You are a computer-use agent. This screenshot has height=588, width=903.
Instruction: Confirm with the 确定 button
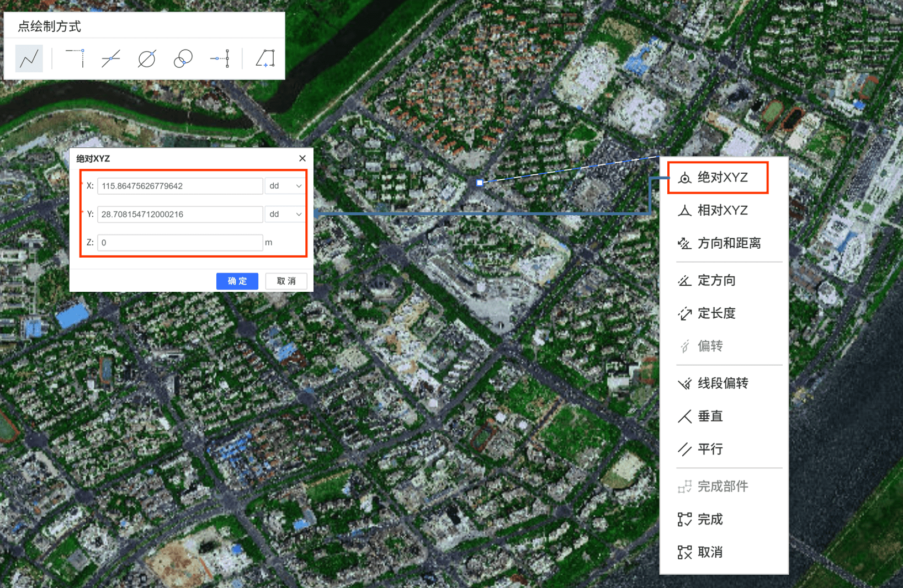pyautogui.click(x=237, y=281)
